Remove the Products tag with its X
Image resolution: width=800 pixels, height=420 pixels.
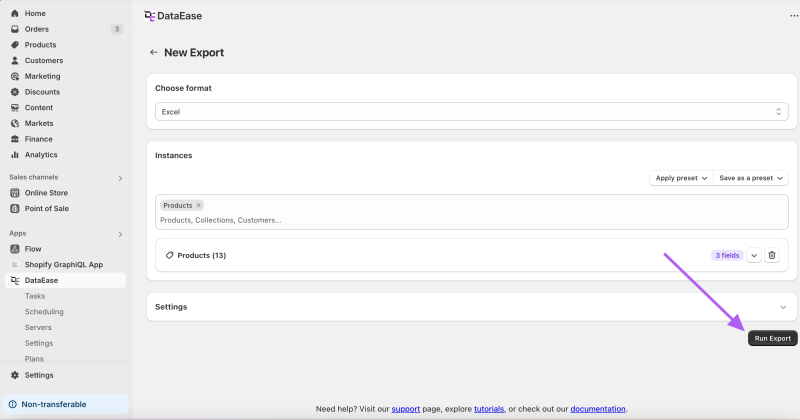pos(198,205)
